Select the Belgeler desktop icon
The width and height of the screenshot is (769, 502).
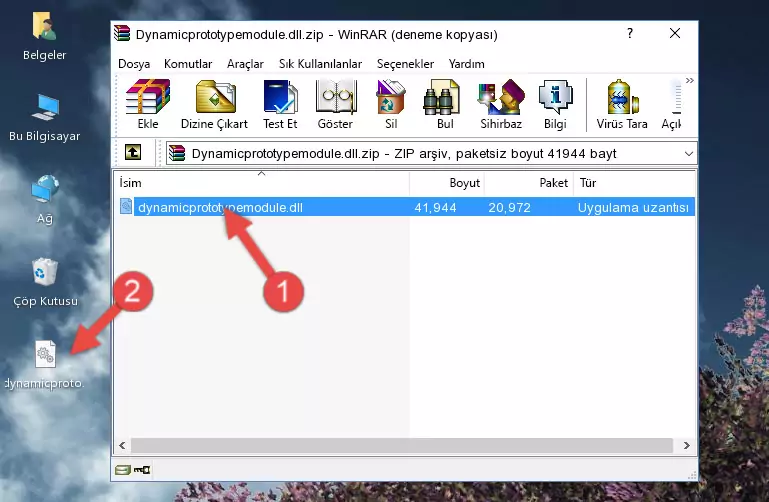click(x=45, y=37)
